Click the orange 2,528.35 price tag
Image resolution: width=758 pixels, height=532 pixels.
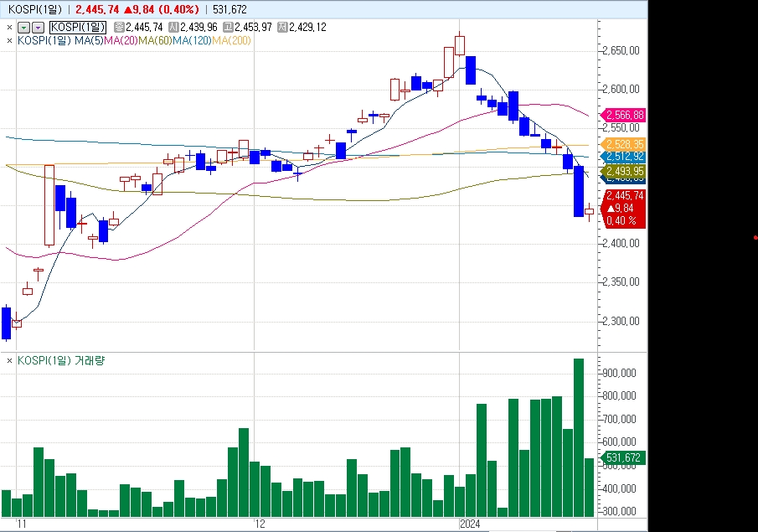[x=624, y=144]
